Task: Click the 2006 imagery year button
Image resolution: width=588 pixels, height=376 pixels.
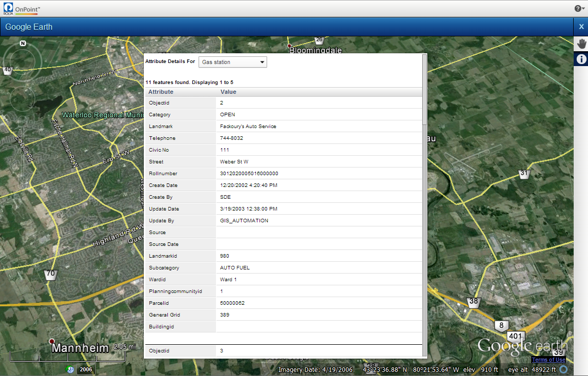Action: (x=85, y=369)
